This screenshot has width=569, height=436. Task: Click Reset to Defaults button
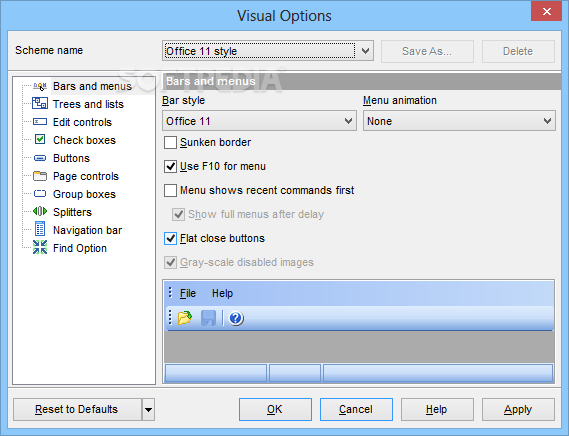click(x=77, y=409)
